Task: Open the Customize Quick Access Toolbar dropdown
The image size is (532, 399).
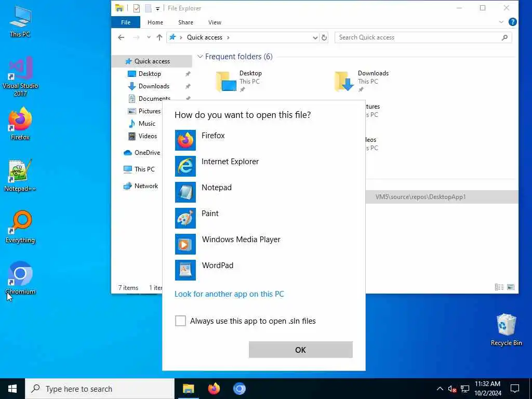Action: point(158,8)
